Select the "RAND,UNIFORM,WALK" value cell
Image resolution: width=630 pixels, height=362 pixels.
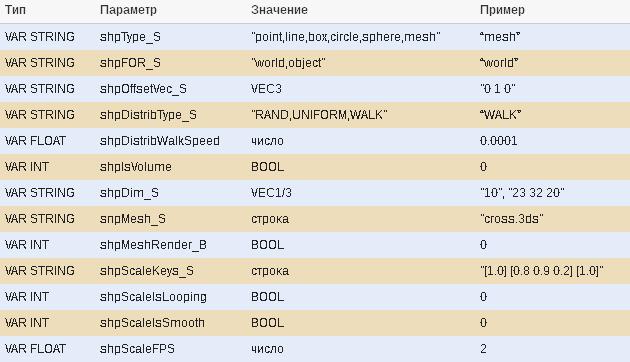[x=319, y=115]
